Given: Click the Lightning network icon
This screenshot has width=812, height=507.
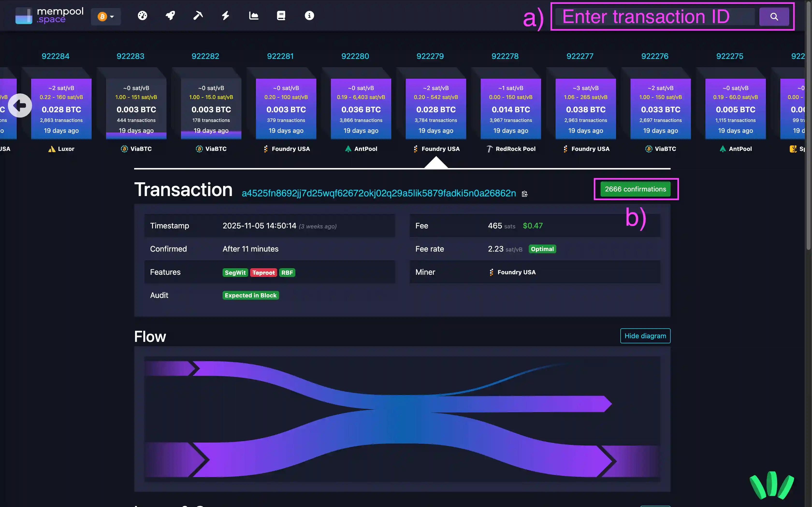Looking at the screenshot, I should [225, 15].
